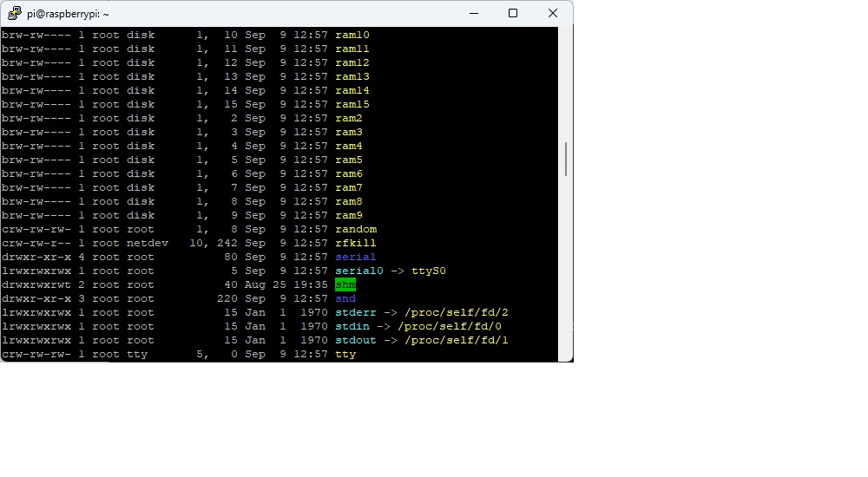This screenshot has height=477, width=868.
Task: Click the tty group on last row
Action: pos(137,354)
